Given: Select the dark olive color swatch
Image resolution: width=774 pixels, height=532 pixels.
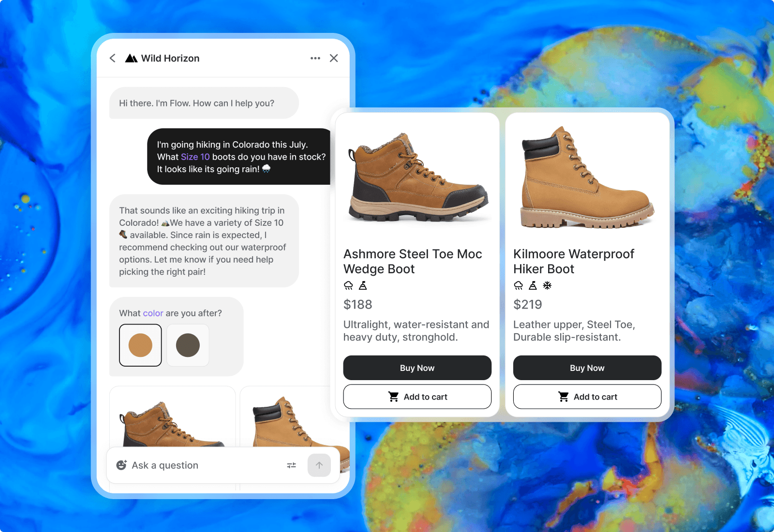Looking at the screenshot, I should pyautogui.click(x=188, y=345).
